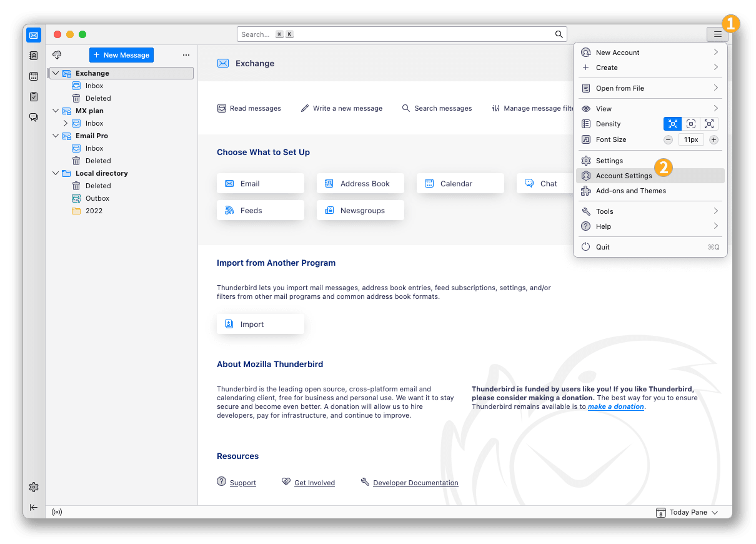Click the Get Messages cloud icon
This screenshot has width=756, height=544.
click(57, 55)
